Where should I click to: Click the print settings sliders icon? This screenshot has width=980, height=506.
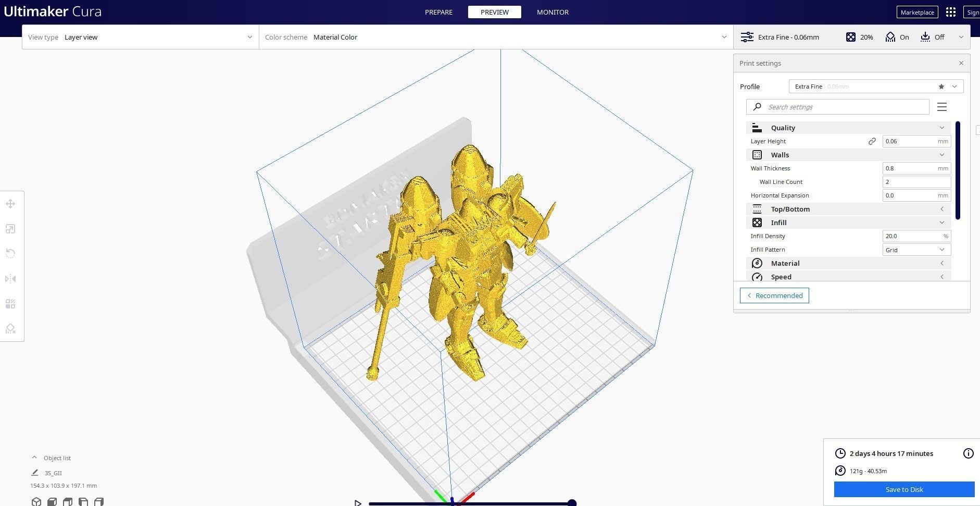pos(747,37)
